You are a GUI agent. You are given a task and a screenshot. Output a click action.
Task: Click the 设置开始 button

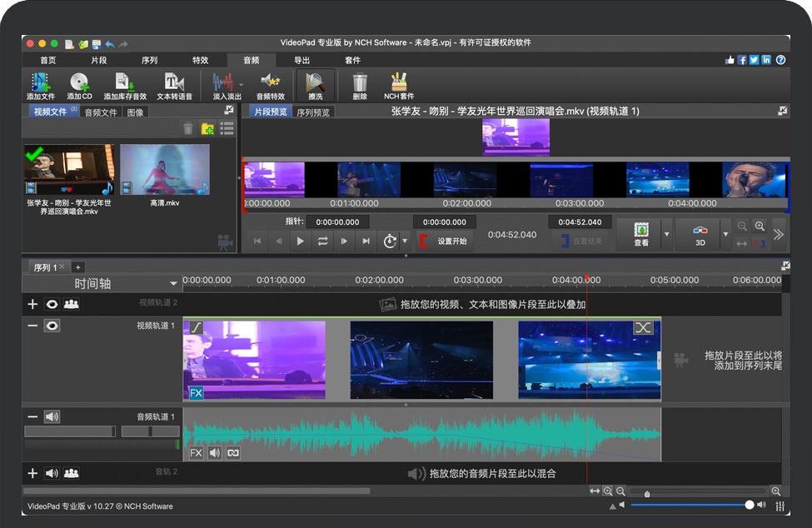click(454, 242)
